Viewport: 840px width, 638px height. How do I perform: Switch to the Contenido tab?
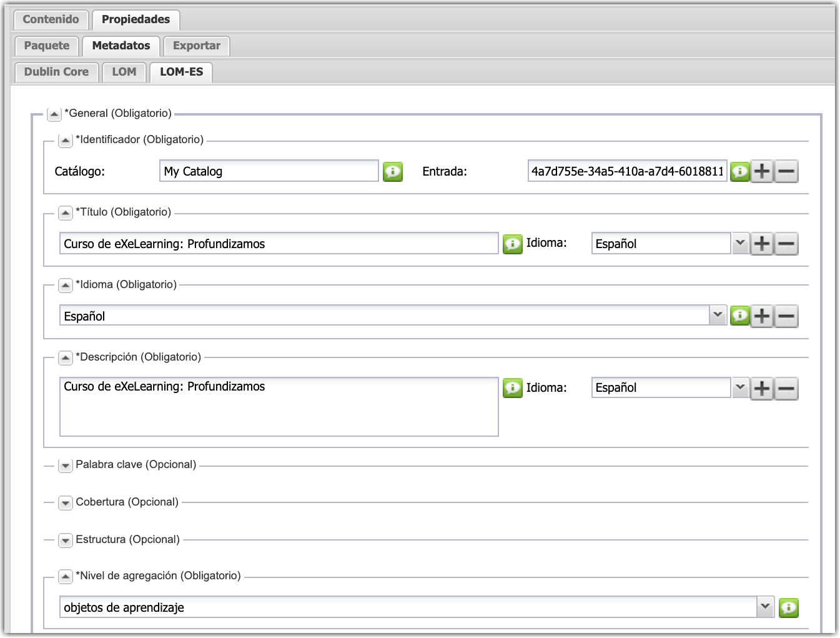point(51,19)
